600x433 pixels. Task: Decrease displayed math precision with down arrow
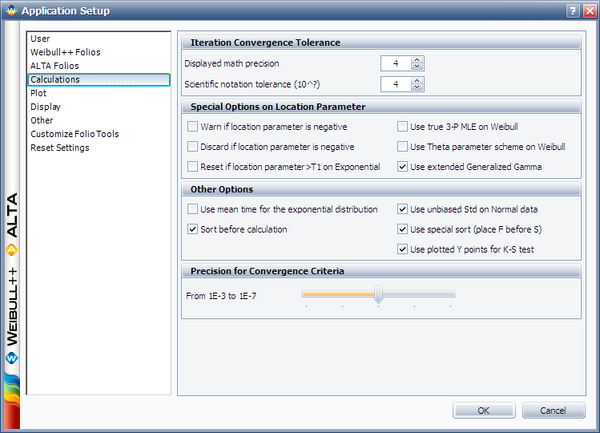417,67
